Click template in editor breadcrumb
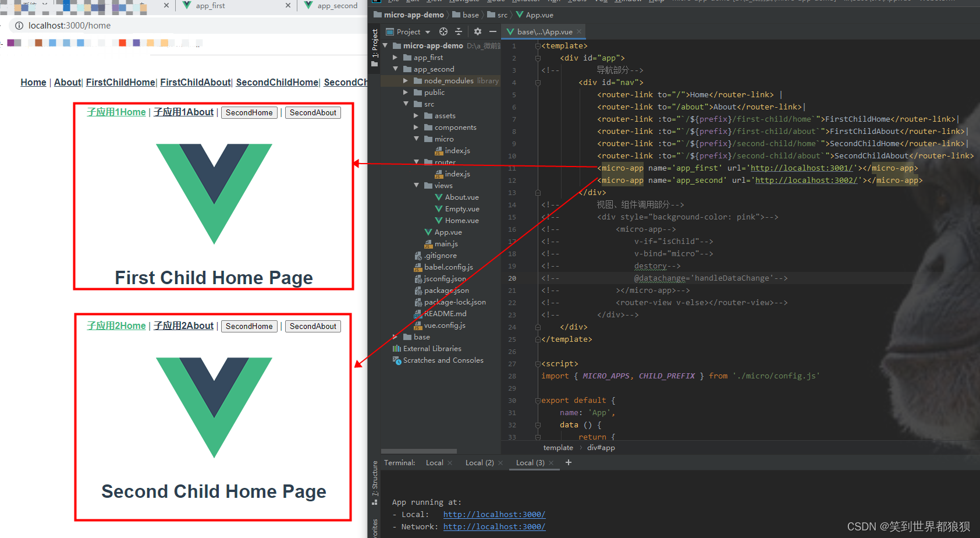 click(558, 448)
